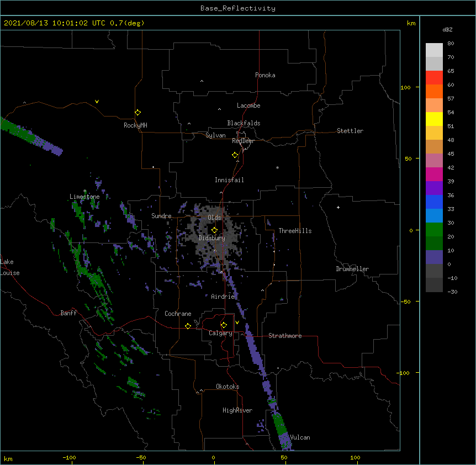Click the Blackfalds city label
Image resolution: width=476 pixels, height=465 pixels.
pos(244,123)
